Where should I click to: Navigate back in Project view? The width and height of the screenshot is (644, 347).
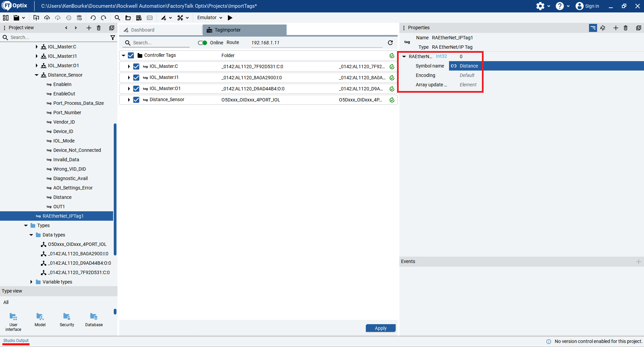click(66, 28)
